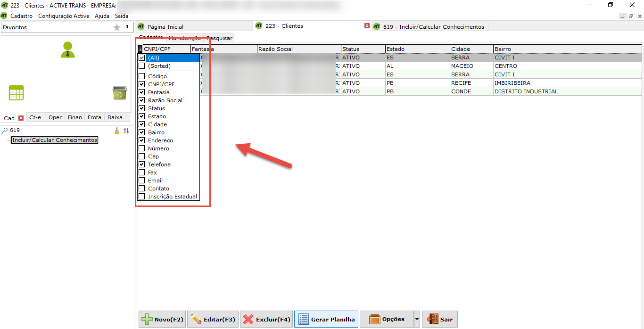Check the Email column checkbox
The image size is (644, 329).
(142, 181)
